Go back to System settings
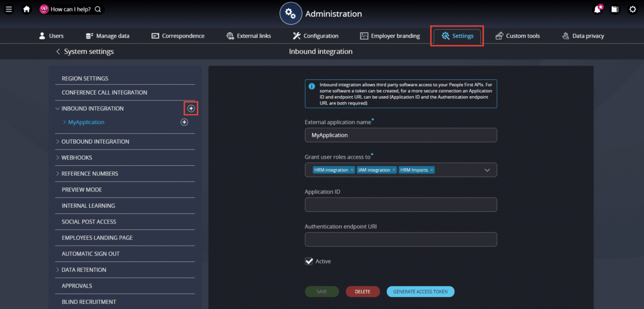This screenshot has height=309, width=644. pos(84,51)
